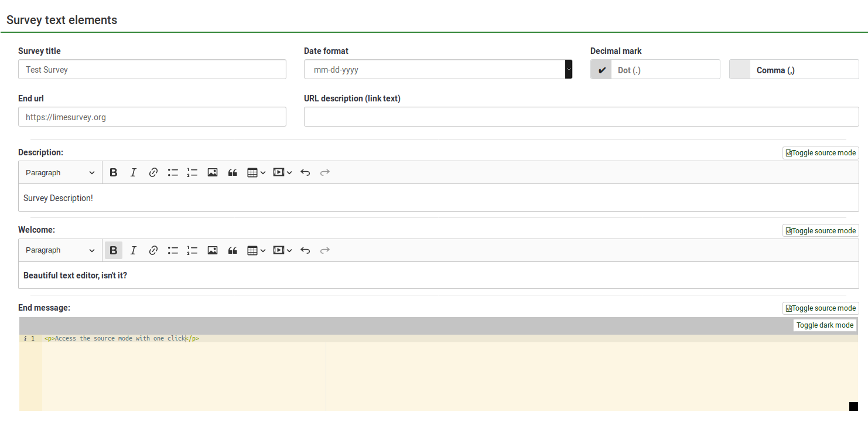Screen dimensions: 868x422
Task: Insert image in Welcome editor
Action: pyautogui.click(x=213, y=250)
